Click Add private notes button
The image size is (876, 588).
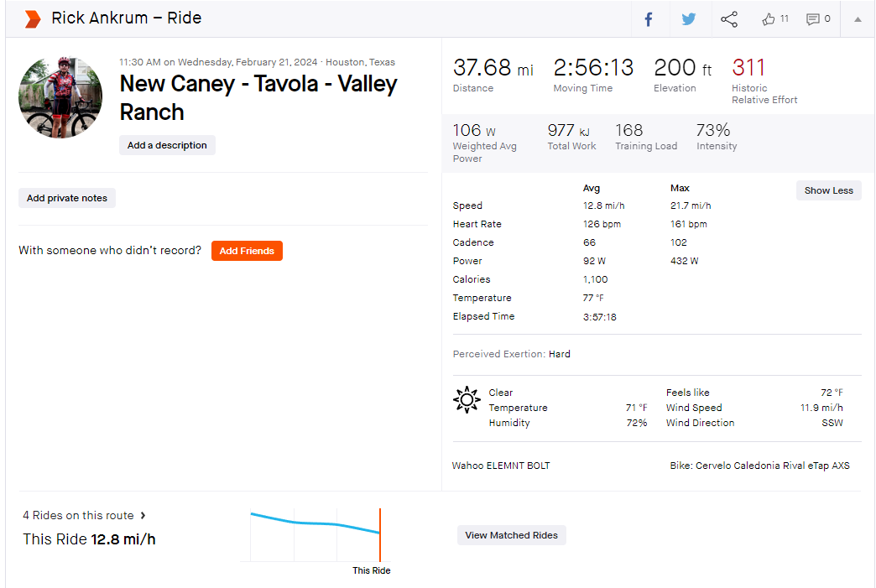pos(67,198)
